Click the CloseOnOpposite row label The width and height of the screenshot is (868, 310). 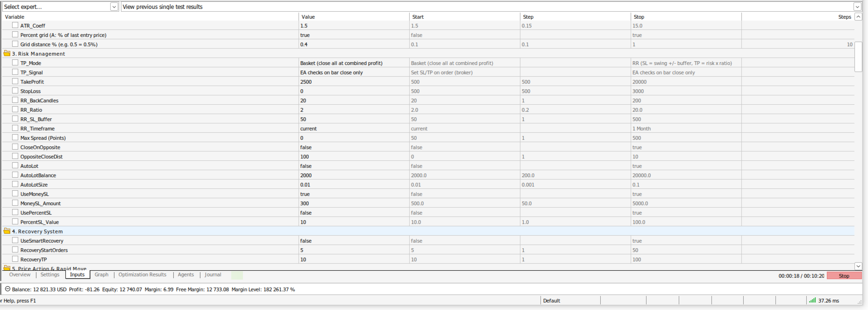[x=40, y=147]
